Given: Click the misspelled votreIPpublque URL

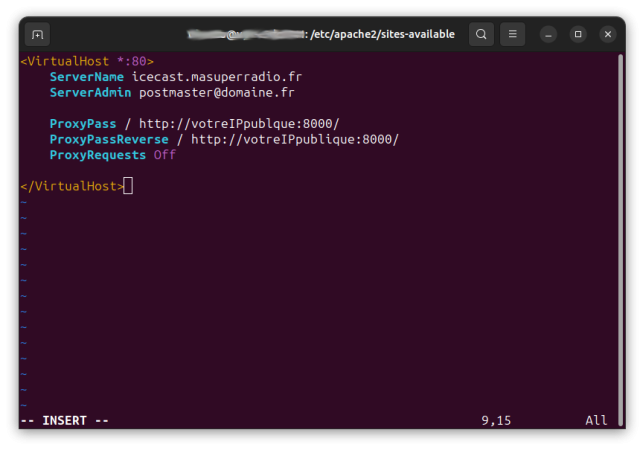Looking at the screenshot, I should tap(239, 124).
